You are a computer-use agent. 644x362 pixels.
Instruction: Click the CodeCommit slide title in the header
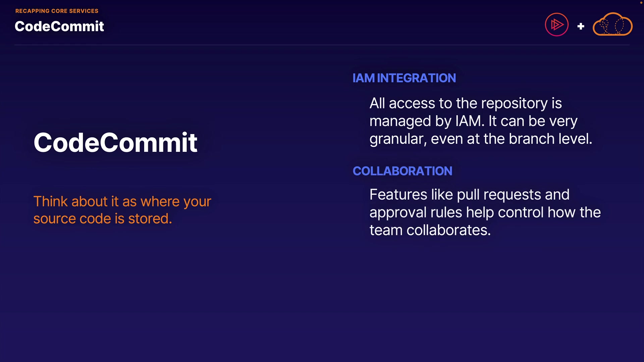click(x=59, y=26)
